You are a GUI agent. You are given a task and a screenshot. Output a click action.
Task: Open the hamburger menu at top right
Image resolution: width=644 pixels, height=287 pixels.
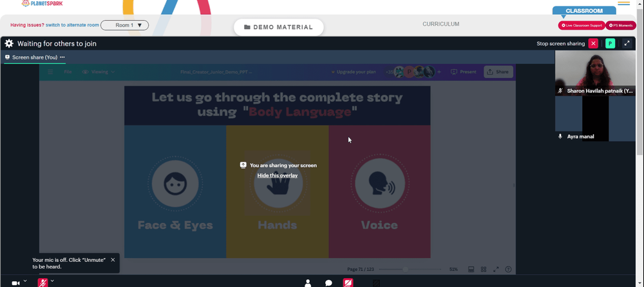coord(623,3)
